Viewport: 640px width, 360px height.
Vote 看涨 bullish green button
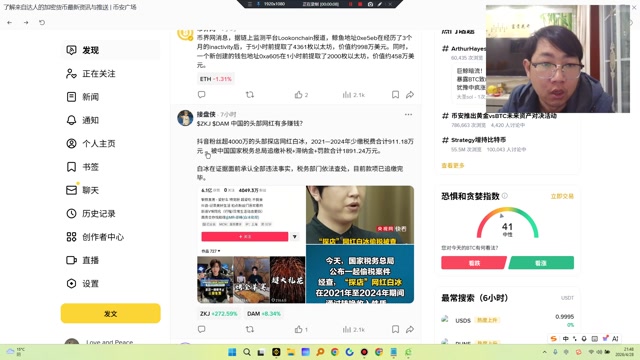541,263
